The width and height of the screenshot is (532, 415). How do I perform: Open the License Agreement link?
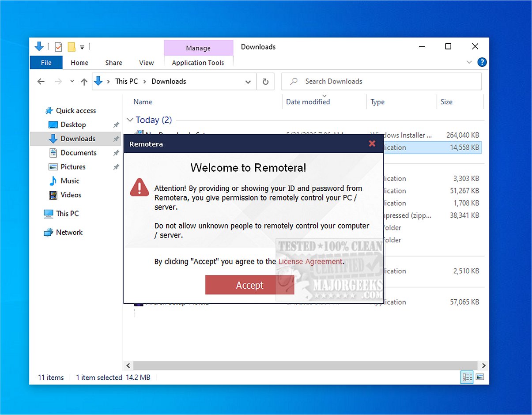tap(310, 261)
